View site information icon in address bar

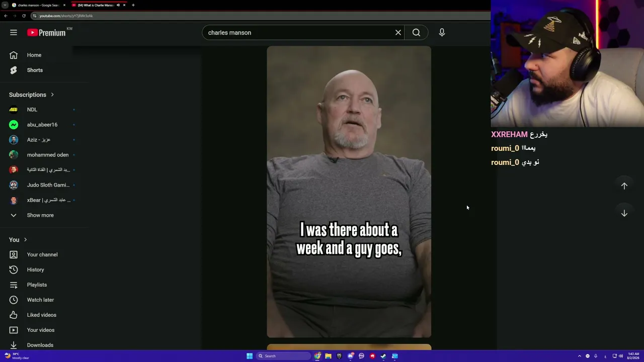[35, 16]
